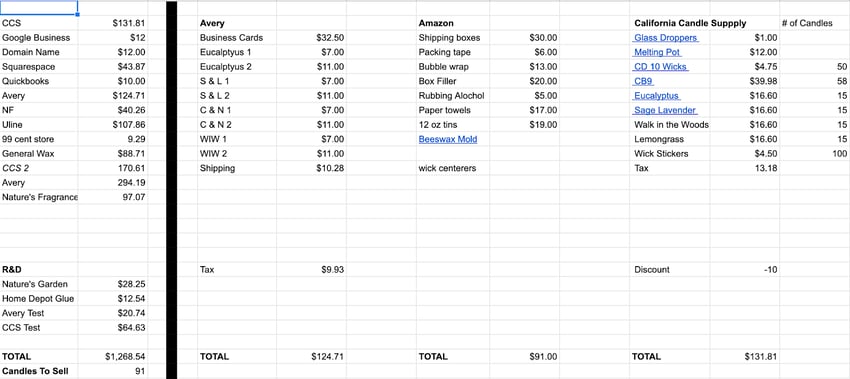
Task: Open the Sage Lavender link
Action: pyautogui.click(x=665, y=111)
